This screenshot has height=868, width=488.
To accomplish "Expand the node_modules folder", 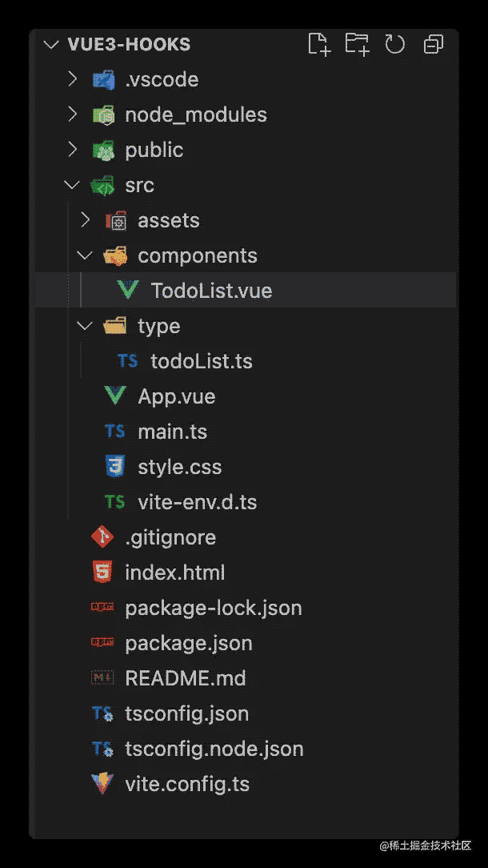I will coord(72,115).
